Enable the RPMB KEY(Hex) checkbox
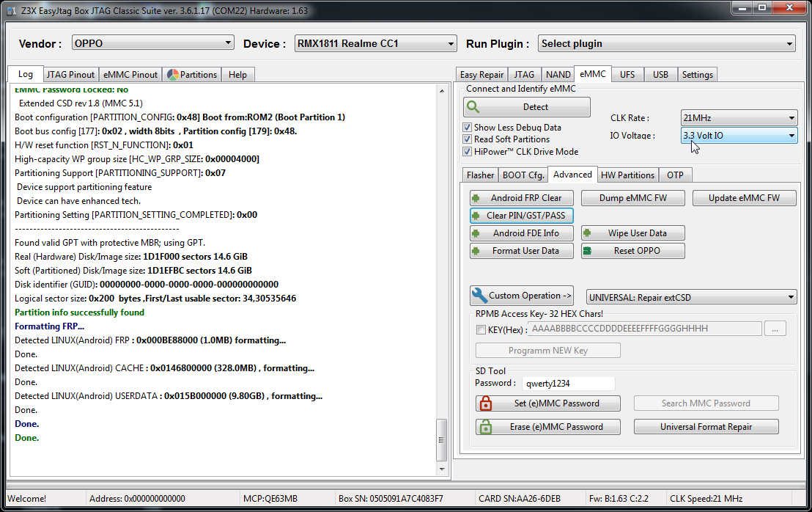The width and height of the screenshot is (812, 512). [481, 329]
